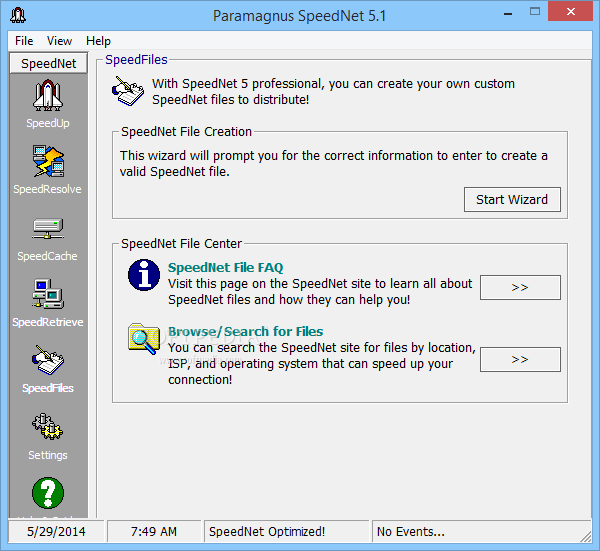Click the SpeedNet sidebar header button
Viewport: 600px width, 551px height.
pos(49,64)
